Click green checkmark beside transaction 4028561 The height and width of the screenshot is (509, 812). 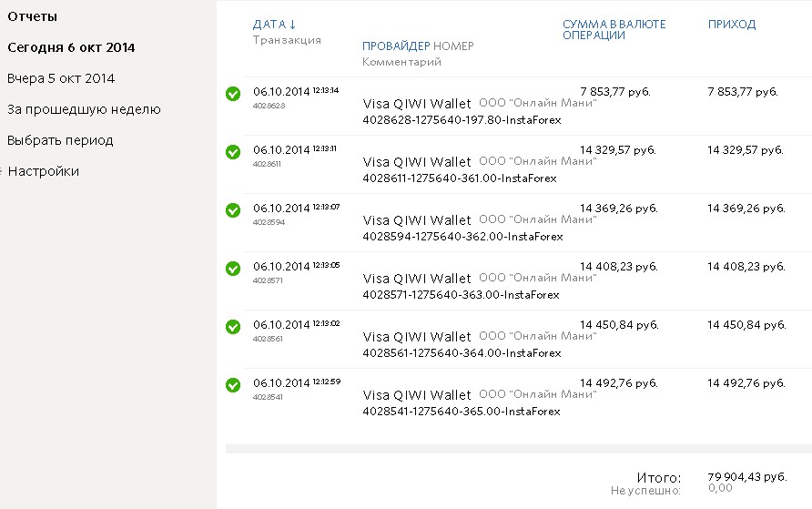[233, 326]
